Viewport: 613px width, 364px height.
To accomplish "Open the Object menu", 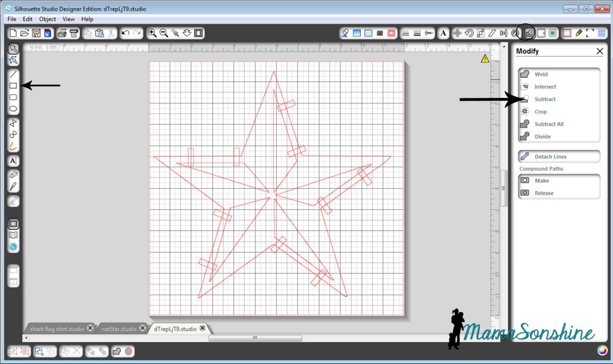I will (x=48, y=19).
